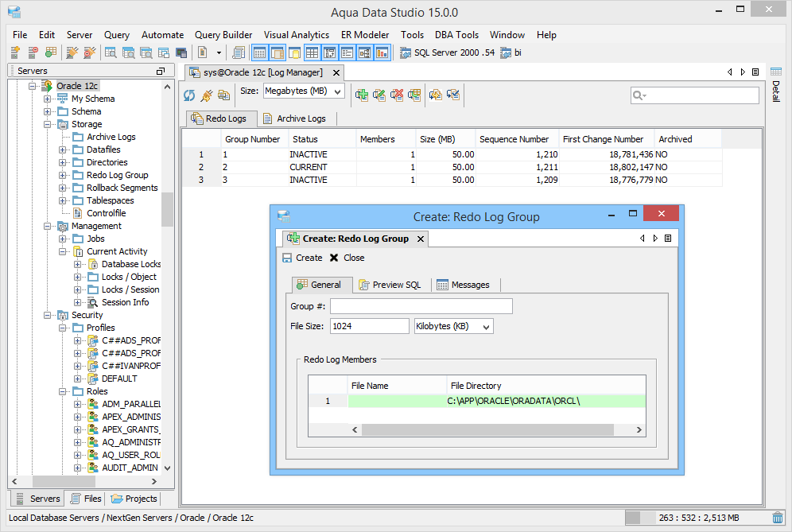Expand the Redo Log Group folder
Image resolution: width=792 pixels, height=532 pixels.
[62, 175]
